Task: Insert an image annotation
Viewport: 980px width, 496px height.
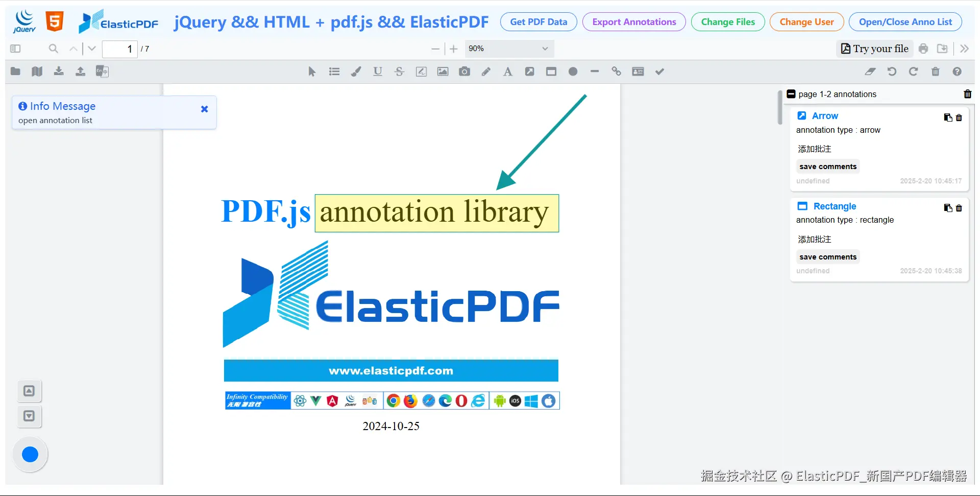Action: coord(443,72)
